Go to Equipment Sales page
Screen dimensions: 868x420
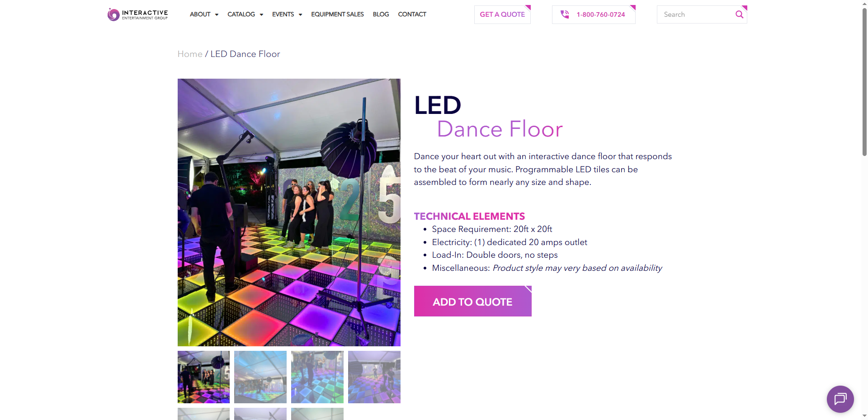point(337,14)
